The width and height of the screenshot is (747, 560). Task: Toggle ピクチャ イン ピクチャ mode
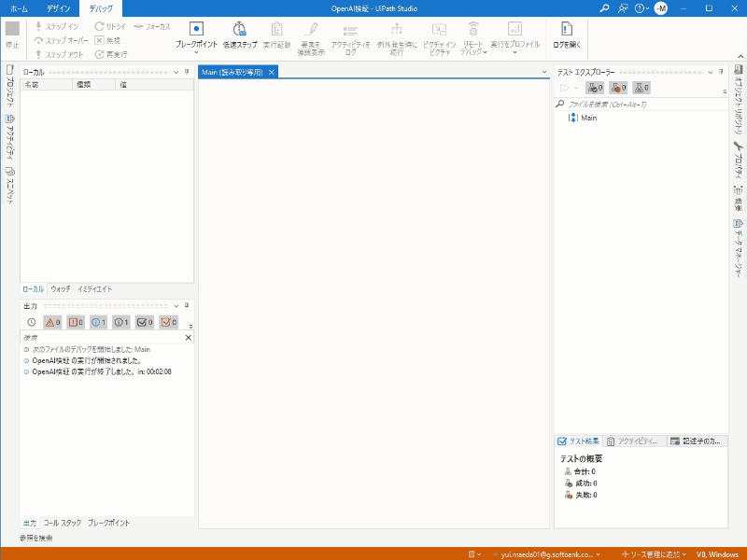[x=439, y=38]
